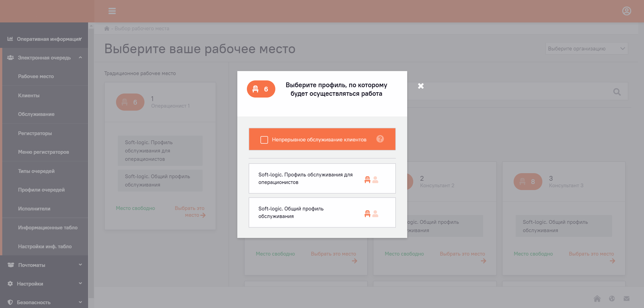
Task: Click Консультант 3 general profile tag
Action: pos(564,226)
